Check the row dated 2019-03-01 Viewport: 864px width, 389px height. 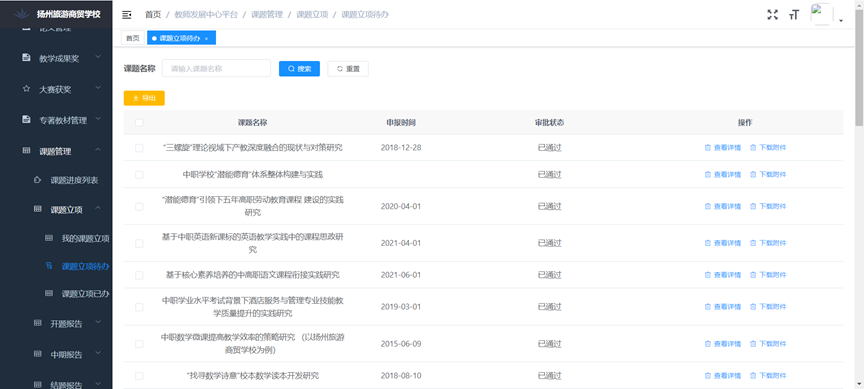139,307
